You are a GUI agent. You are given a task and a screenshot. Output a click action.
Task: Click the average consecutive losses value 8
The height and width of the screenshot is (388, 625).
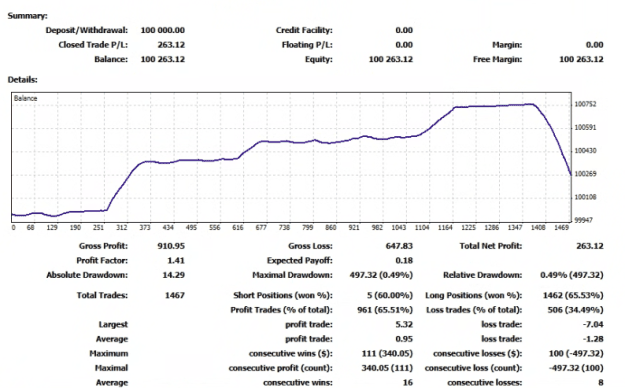pyautogui.click(x=601, y=383)
